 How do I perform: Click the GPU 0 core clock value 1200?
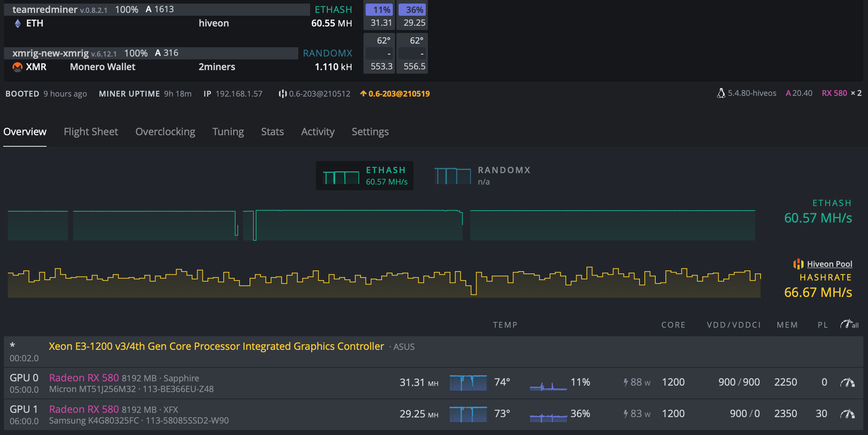pos(673,382)
